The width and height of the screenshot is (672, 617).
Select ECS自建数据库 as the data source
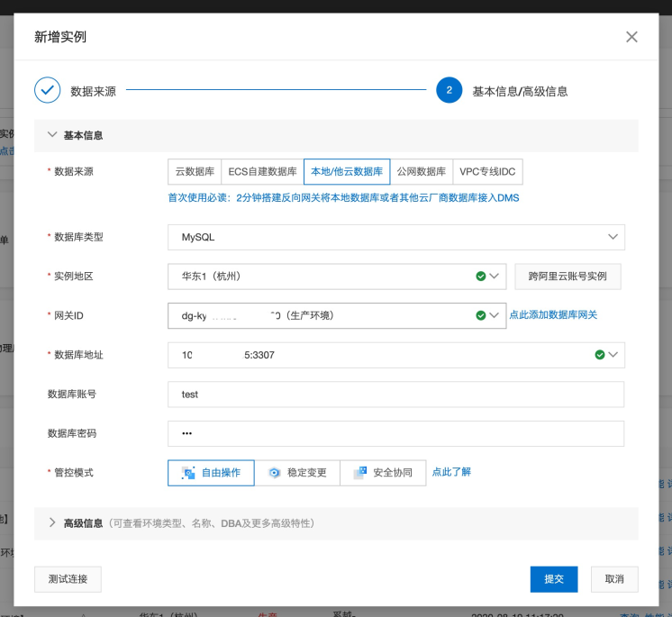pyautogui.click(x=262, y=172)
